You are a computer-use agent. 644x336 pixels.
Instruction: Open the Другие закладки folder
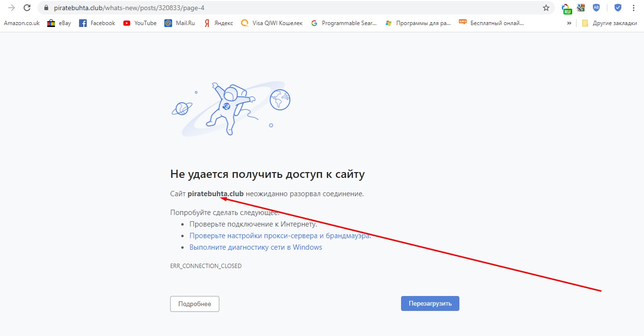point(609,23)
